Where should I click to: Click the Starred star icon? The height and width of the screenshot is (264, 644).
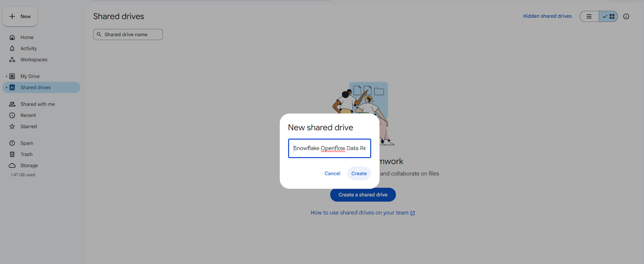point(12,127)
